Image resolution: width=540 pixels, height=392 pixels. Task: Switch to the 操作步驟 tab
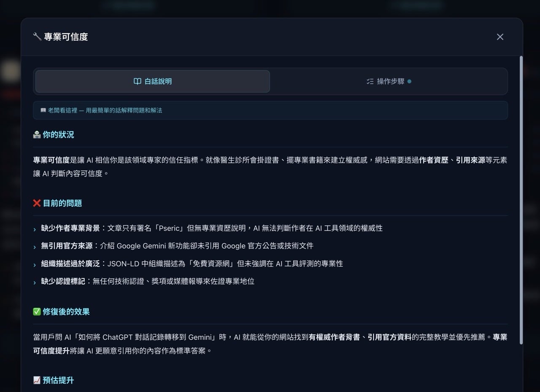(389, 81)
